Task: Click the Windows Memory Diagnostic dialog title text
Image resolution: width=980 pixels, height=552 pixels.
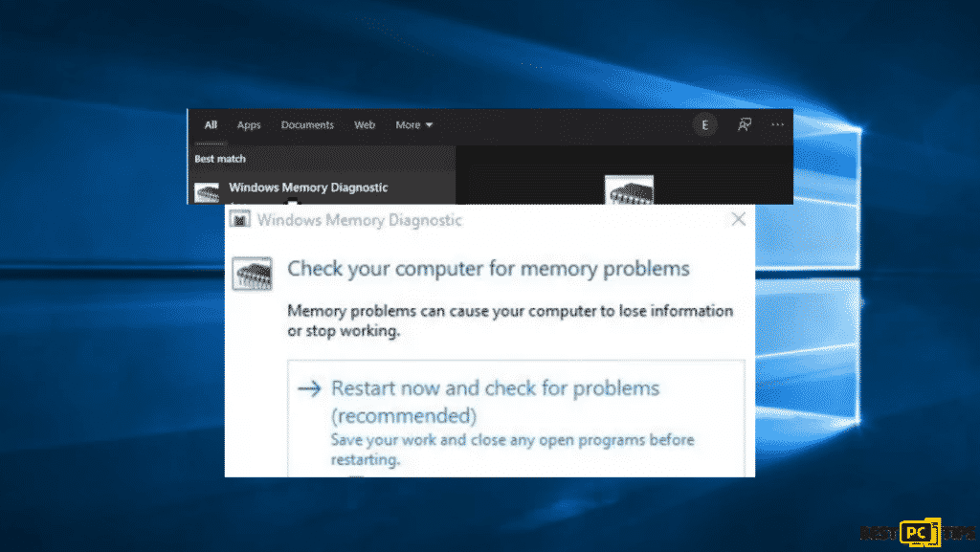Action: click(x=360, y=220)
